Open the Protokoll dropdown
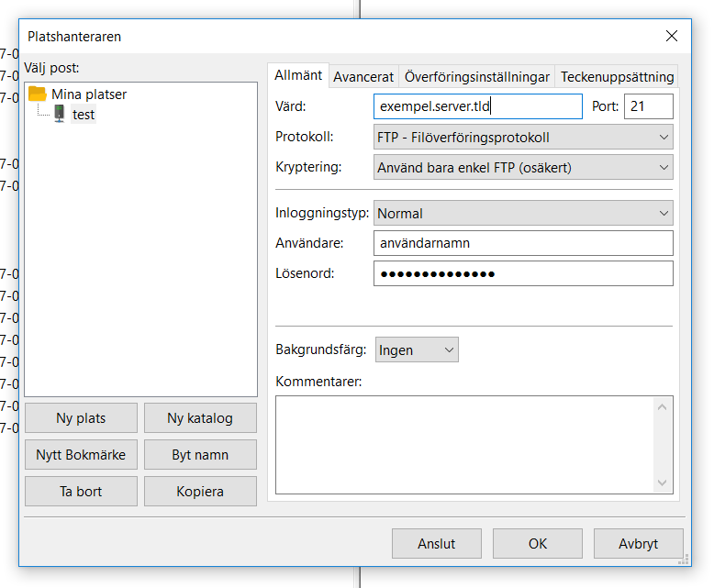 (523, 137)
